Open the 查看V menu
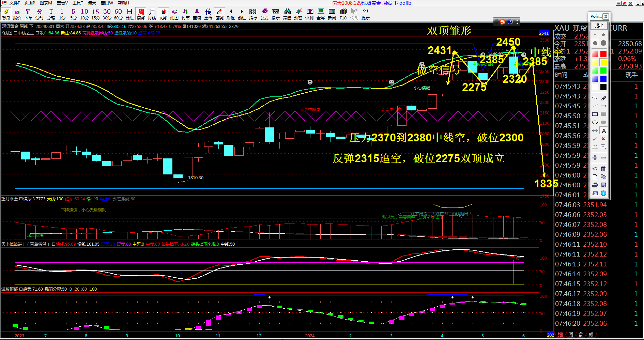The image size is (644, 340). click(x=62, y=3)
